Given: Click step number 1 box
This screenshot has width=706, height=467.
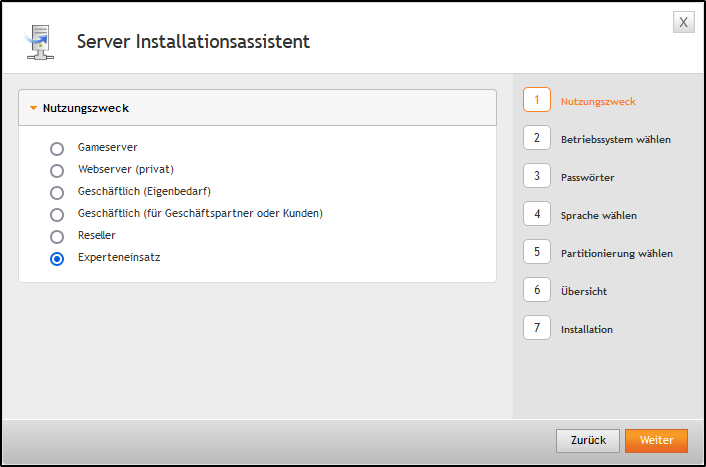Looking at the screenshot, I should pyautogui.click(x=537, y=100).
